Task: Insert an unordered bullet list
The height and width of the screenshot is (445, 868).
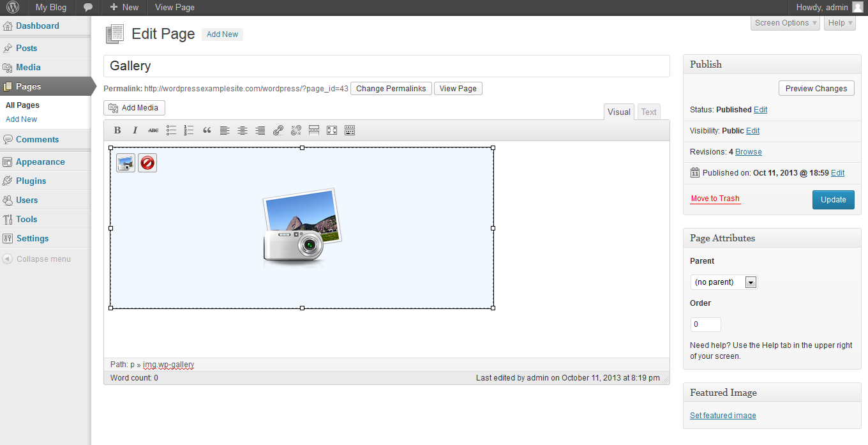Action: point(171,130)
